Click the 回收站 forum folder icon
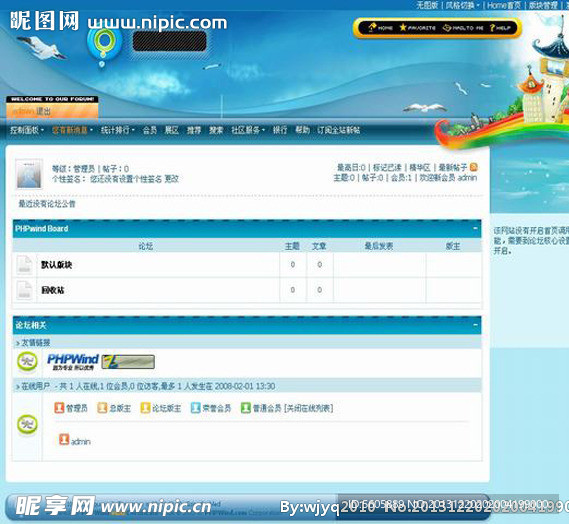This screenshot has width=569, height=524. coord(24,290)
